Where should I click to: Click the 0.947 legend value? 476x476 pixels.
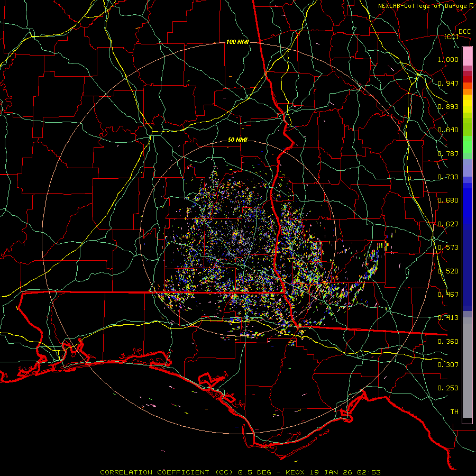pyautogui.click(x=448, y=83)
